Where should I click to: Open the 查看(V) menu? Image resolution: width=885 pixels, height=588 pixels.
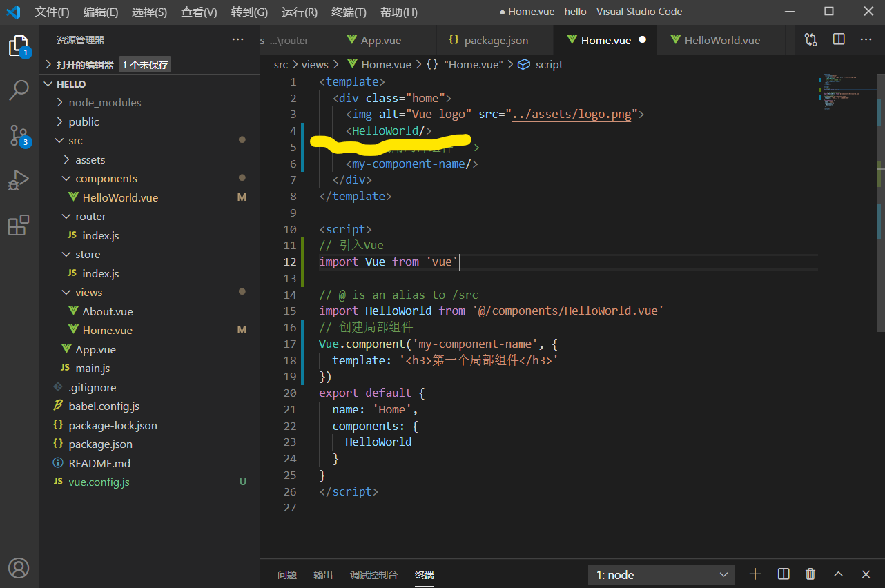199,12
